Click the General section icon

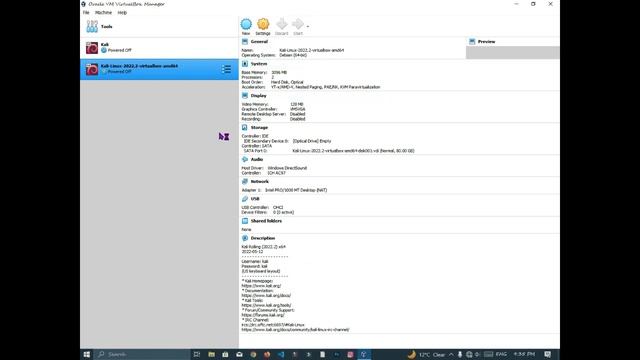245,42
